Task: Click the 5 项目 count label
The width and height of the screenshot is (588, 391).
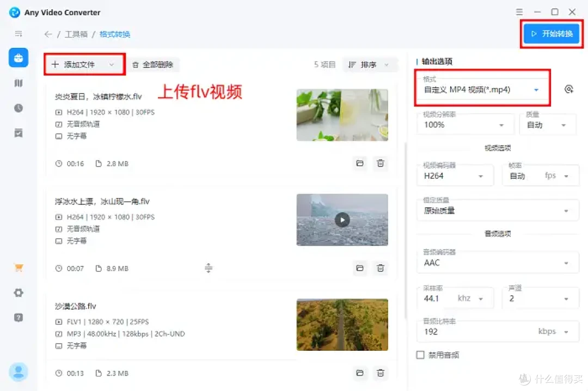Action: [x=324, y=64]
